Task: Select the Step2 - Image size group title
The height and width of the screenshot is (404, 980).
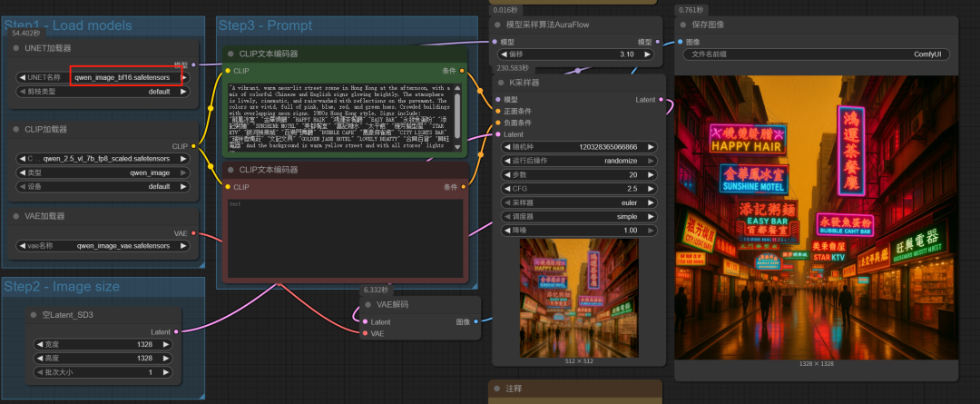Action: point(62,286)
